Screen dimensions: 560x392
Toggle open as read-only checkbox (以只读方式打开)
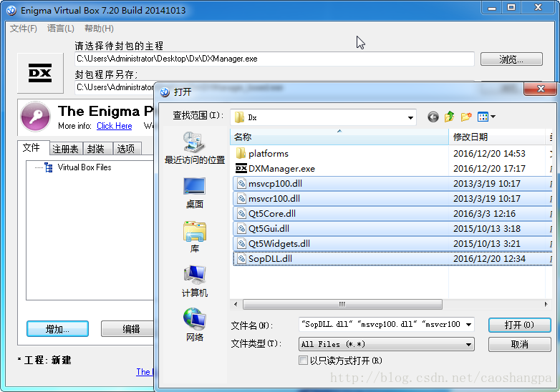(x=303, y=361)
